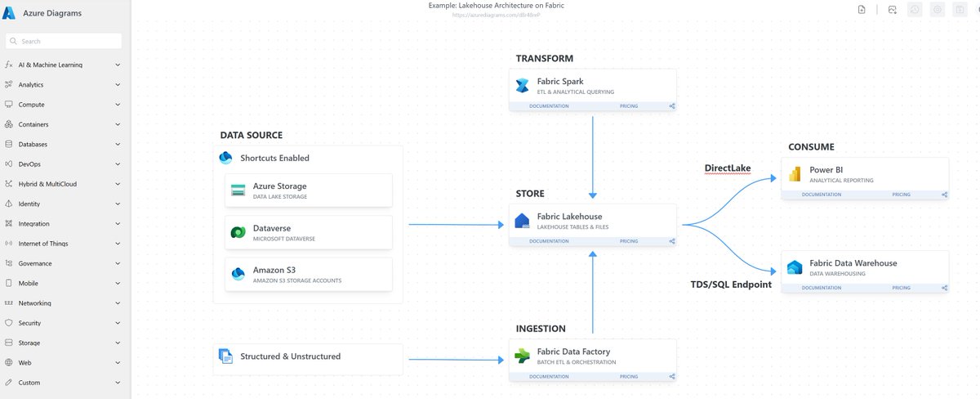Open Fabric Data Factory Pricing link
The width and height of the screenshot is (980, 399).
pos(629,377)
